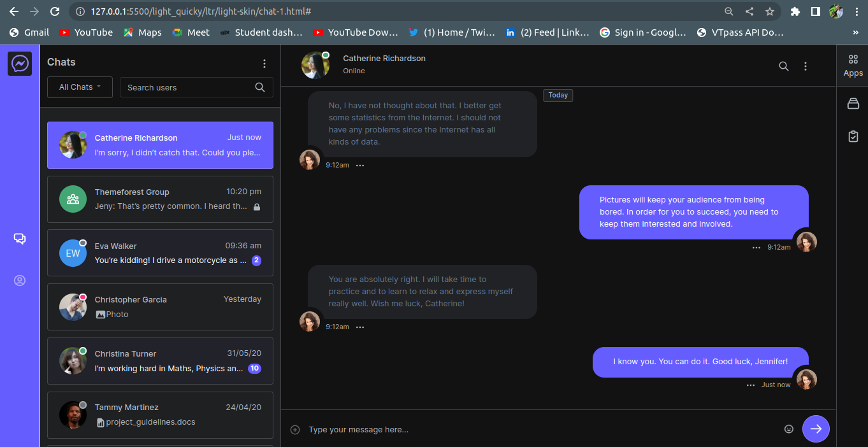Click the message text input field
The height and width of the screenshot is (447, 868).
[x=542, y=430]
